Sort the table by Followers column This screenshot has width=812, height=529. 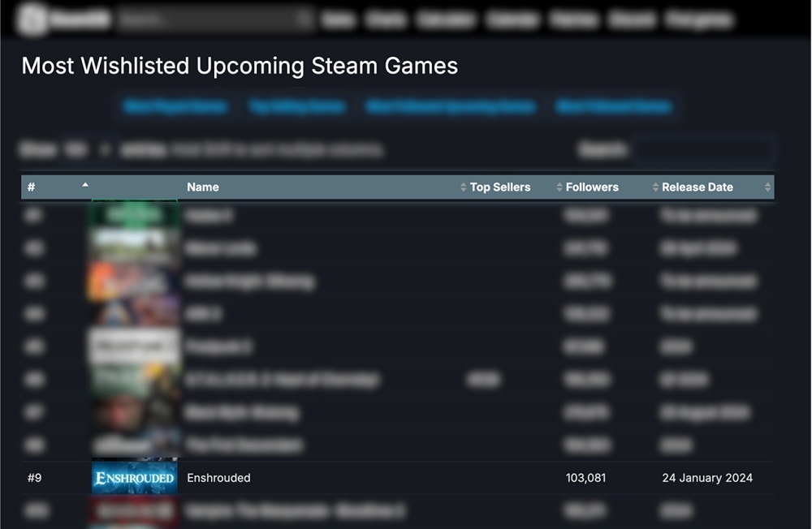pyautogui.click(x=592, y=187)
